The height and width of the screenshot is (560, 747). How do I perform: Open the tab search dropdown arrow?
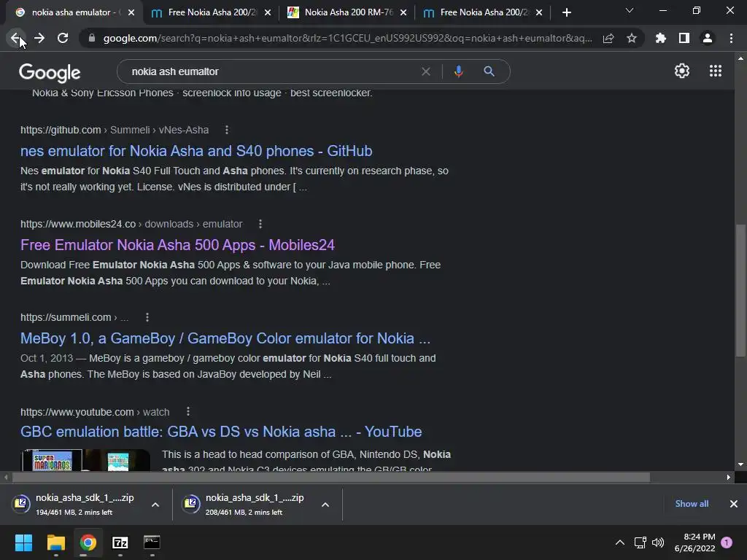tap(630, 10)
